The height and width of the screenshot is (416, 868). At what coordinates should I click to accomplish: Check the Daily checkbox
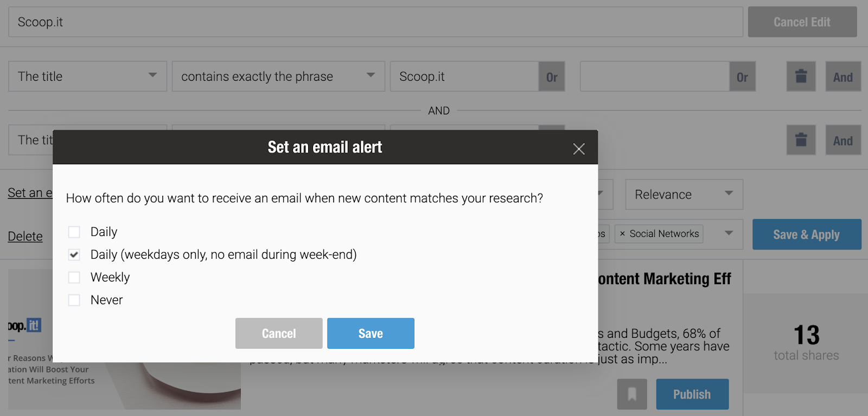[74, 232]
